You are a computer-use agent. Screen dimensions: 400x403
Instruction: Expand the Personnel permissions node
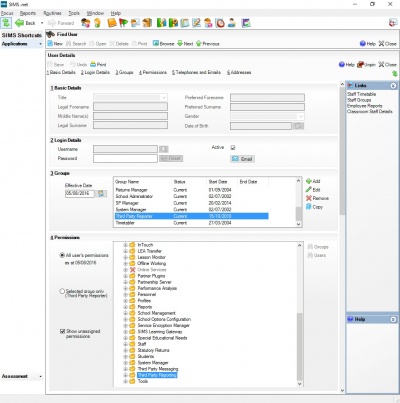pyautogui.click(x=125, y=294)
